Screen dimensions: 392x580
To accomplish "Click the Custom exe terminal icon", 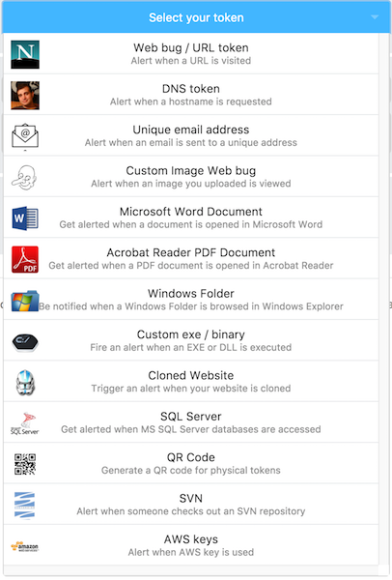I will pyautogui.click(x=25, y=342).
